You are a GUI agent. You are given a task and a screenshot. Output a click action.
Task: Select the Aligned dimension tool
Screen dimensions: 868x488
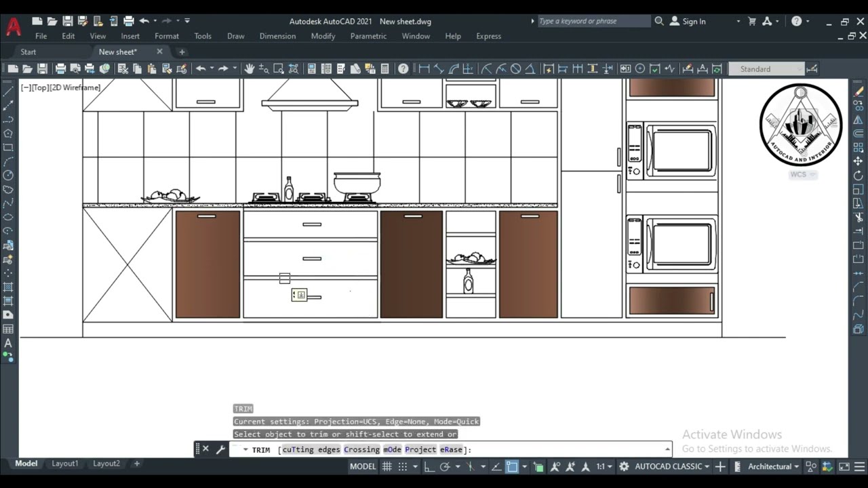pyautogui.click(x=439, y=68)
